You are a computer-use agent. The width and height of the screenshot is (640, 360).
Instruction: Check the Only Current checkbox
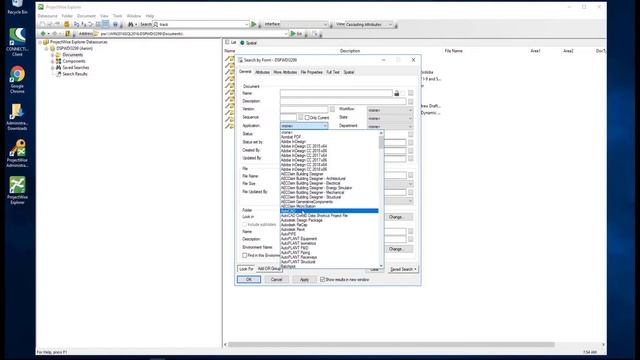(x=307, y=118)
